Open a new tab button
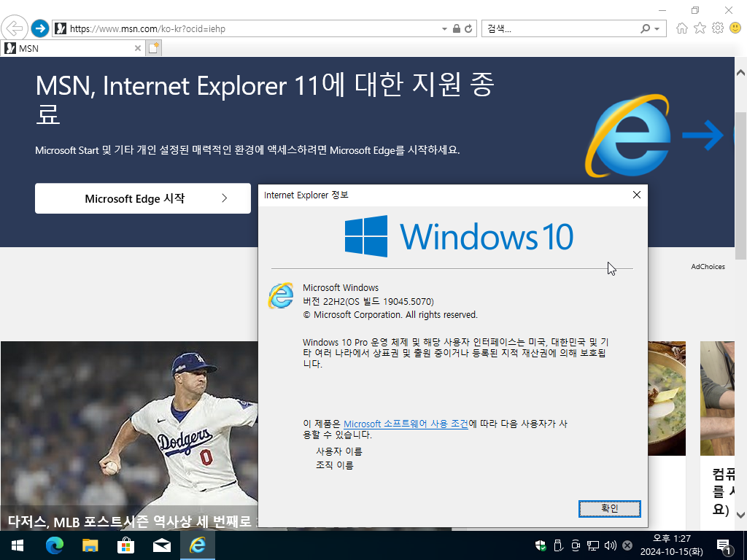Viewport: 747px width, 560px height. [153, 48]
